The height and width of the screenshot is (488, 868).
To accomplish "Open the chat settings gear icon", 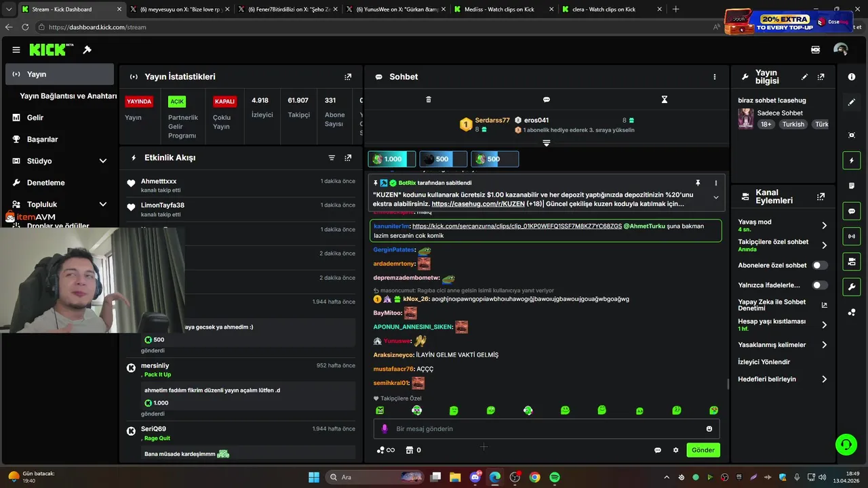I will pyautogui.click(x=675, y=450).
